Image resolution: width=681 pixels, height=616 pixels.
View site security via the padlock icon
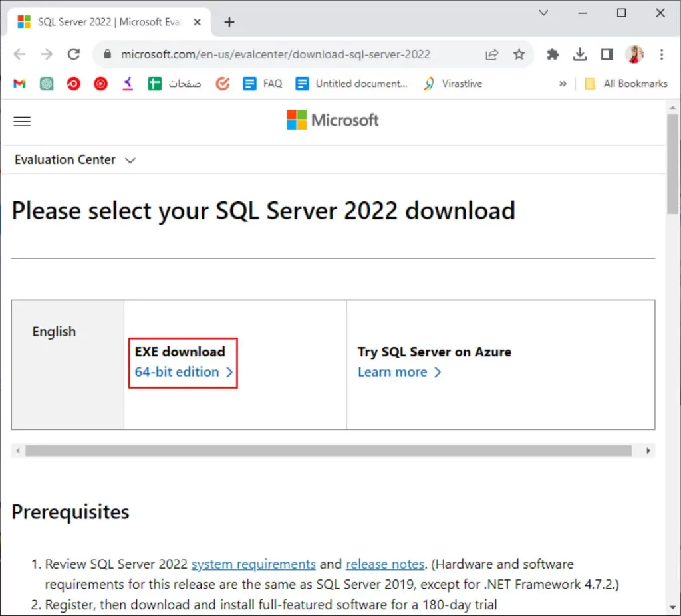click(x=107, y=54)
